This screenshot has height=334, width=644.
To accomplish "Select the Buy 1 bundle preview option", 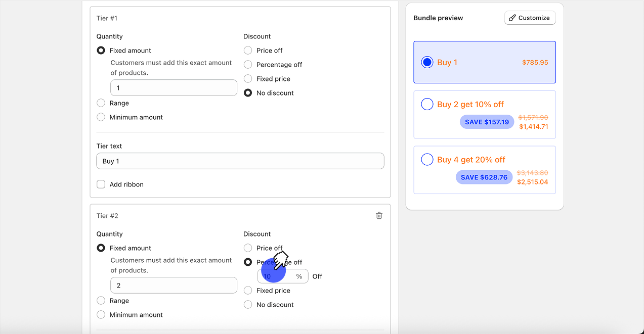I will (x=427, y=62).
